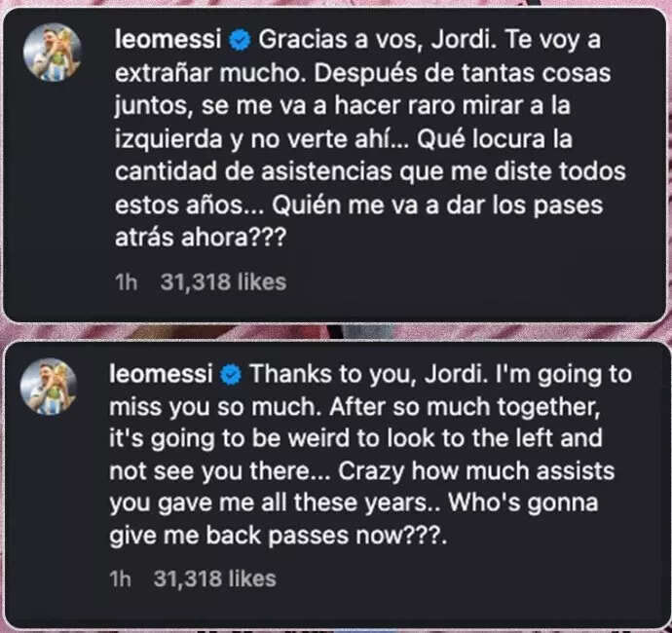Open leomessi profile from the English comment
Viewport: 672px width, 633px height.
pyautogui.click(x=166, y=374)
